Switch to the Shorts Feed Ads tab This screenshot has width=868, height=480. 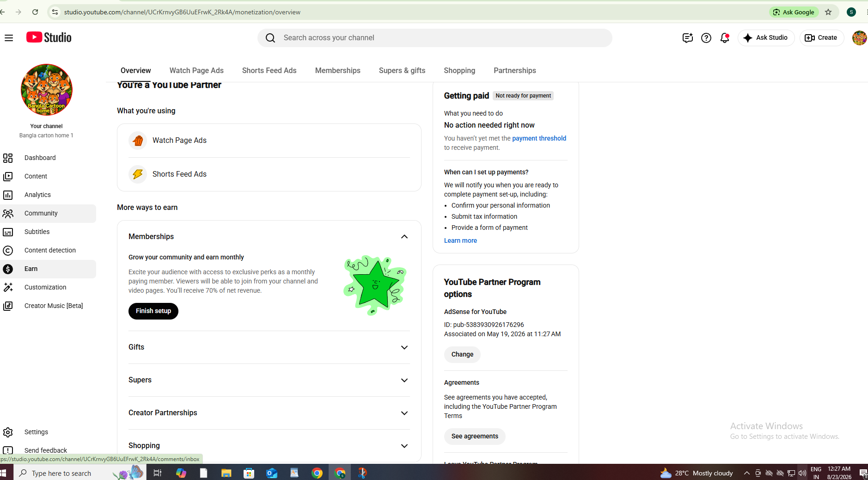point(269,71)
